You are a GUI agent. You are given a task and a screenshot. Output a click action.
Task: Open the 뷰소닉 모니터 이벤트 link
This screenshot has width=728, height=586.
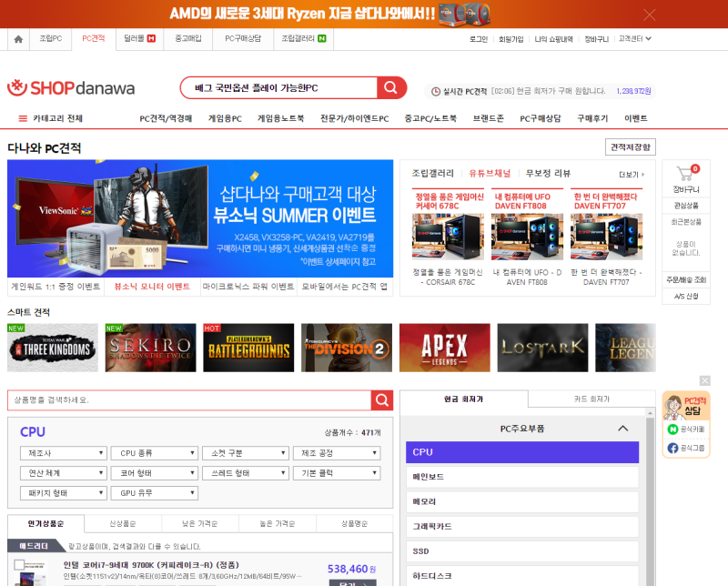152,287
